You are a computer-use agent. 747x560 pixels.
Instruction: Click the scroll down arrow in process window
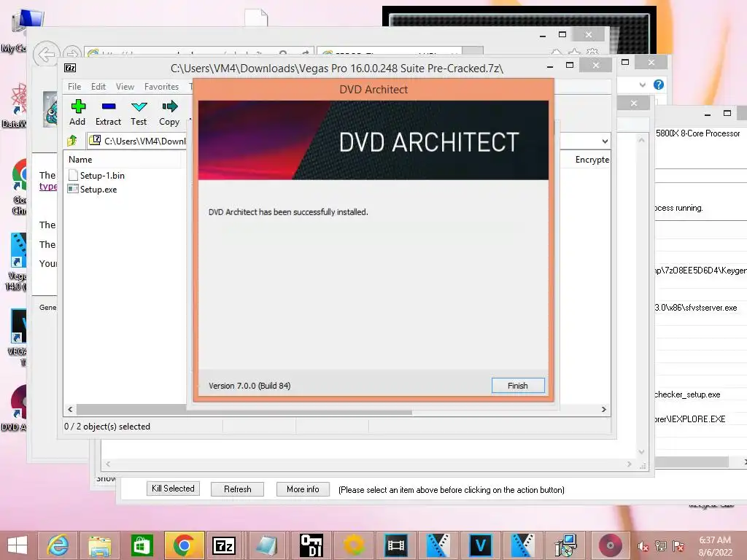click(x=642, y=452)
